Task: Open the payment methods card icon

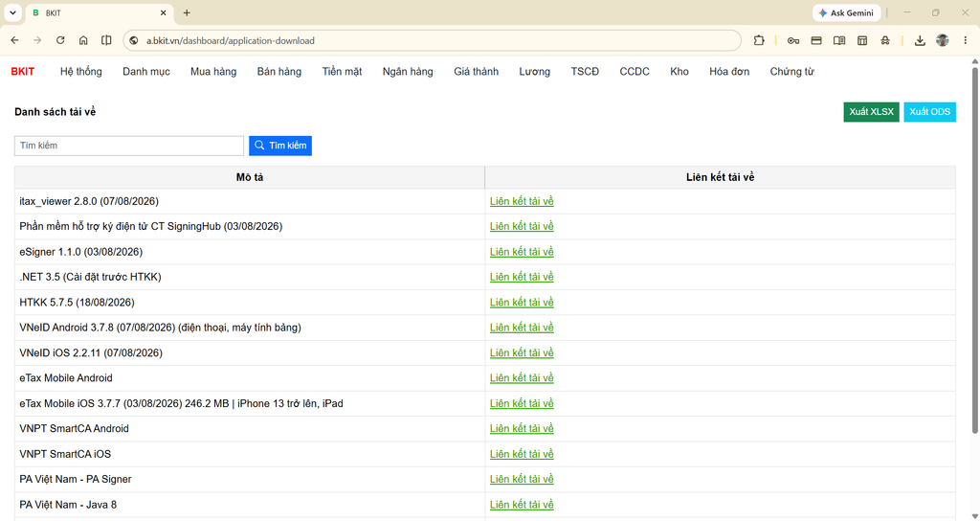Action: click(x=816, y=40)
